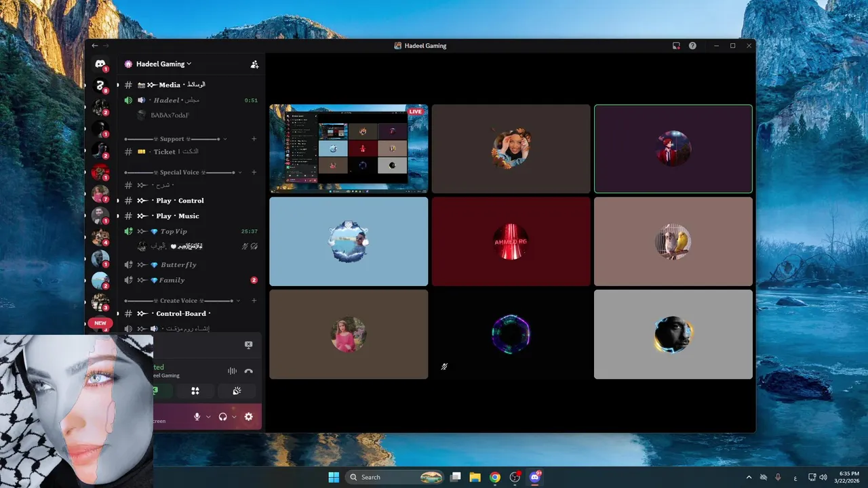Show hidden system tray icons

(x=749, y=477)
